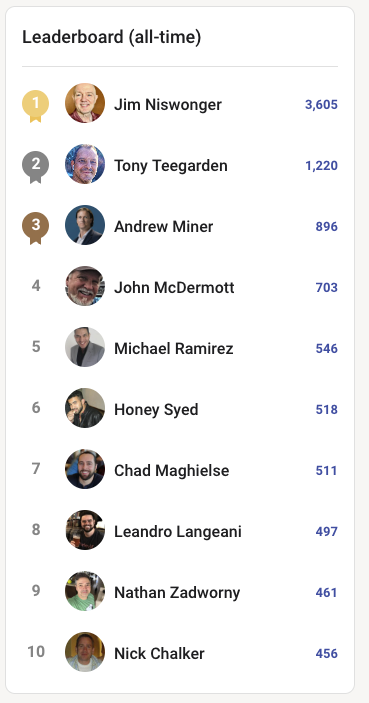
Task: Click the 896 points score
Action: 326,226
